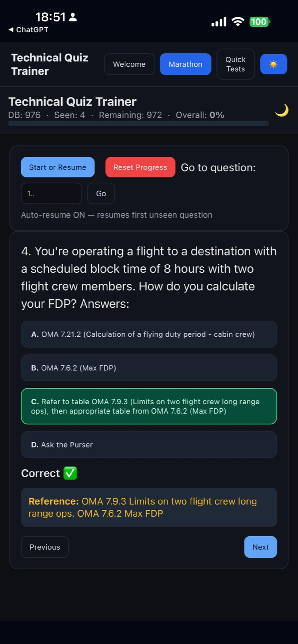
Task: Click the question number input field
Action: (51, 194)
